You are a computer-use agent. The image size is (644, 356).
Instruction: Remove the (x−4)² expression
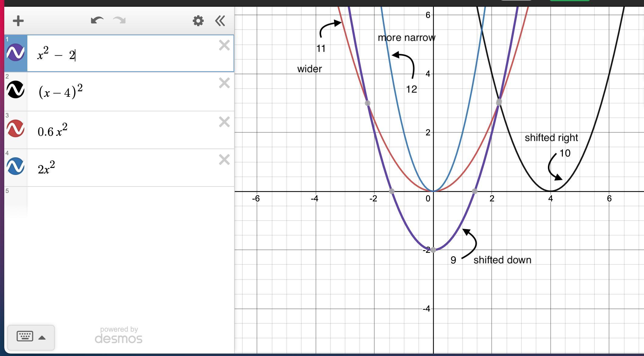coord(224,83)
